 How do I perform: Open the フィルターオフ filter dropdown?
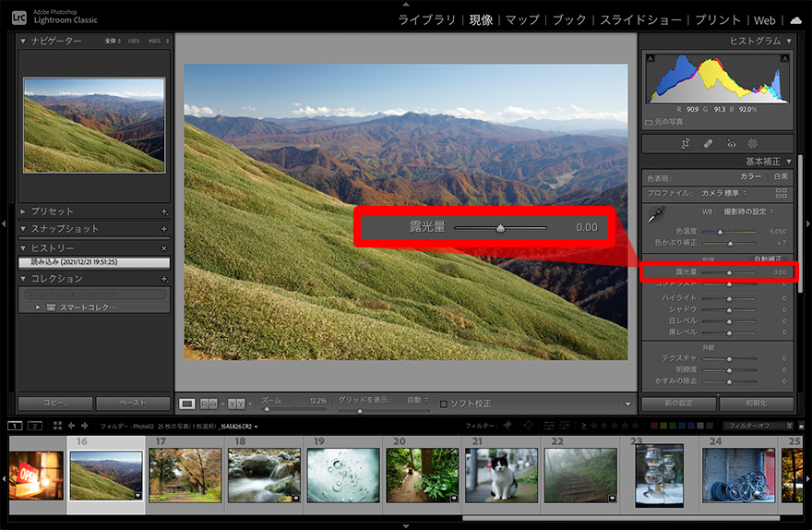[x=758, y=426]
